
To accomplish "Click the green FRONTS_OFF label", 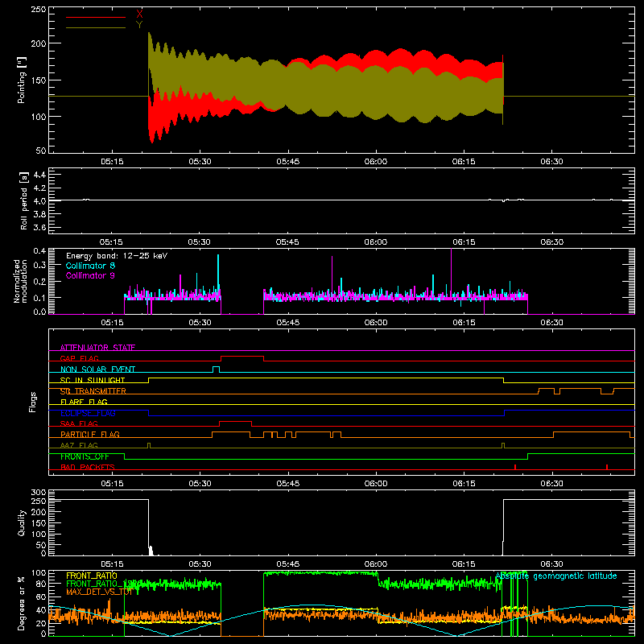I will [x=85, y=456].
